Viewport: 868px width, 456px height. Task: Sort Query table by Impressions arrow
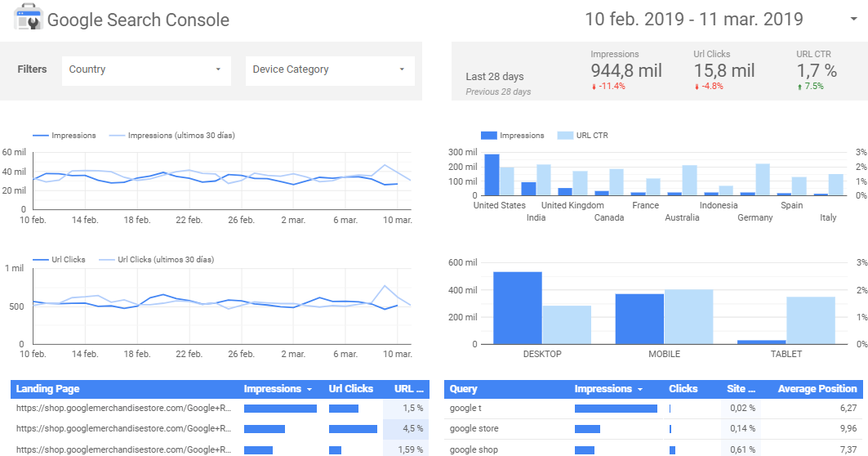coord(640,390)
